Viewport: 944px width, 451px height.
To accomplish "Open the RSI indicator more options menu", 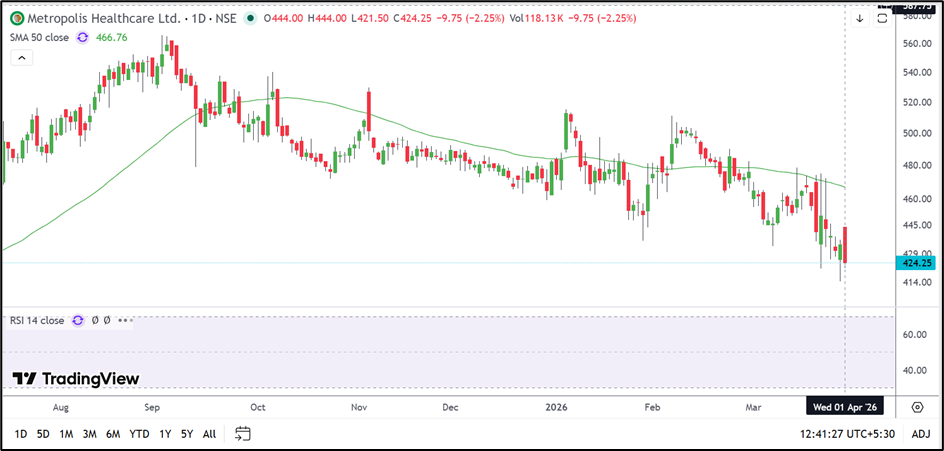I will click(x=124, y=321).
